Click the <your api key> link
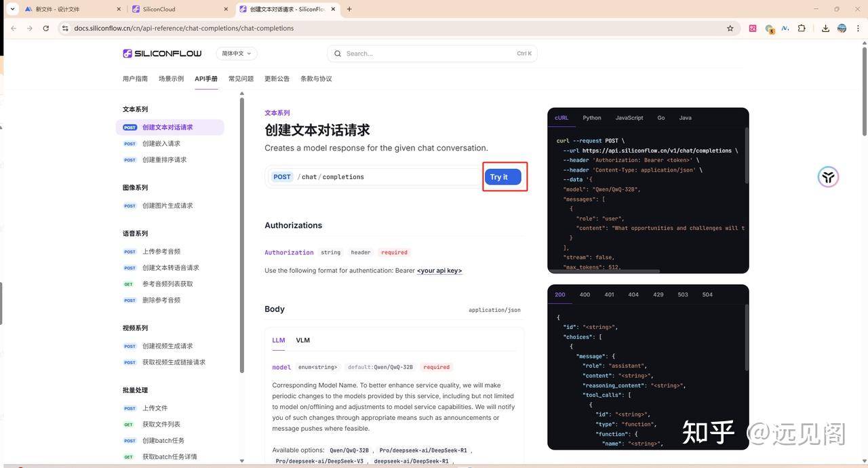868x468 pixels. (439, 271)
